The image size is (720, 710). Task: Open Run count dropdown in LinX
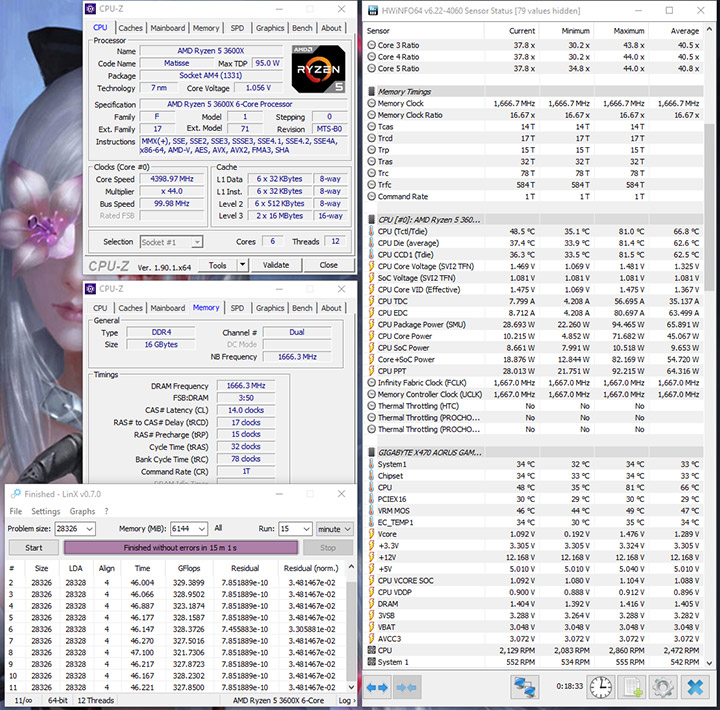(307, 529)
